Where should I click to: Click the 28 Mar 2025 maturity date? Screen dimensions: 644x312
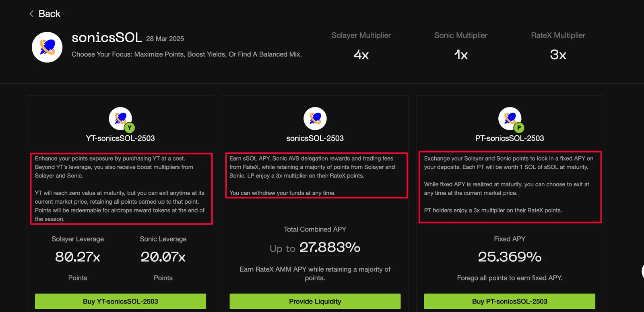pos(165,39)
